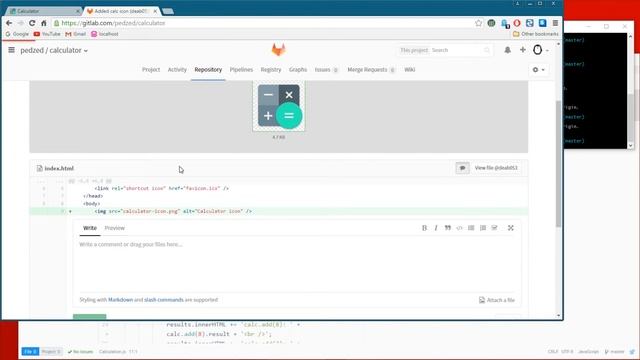Open the Registry tab
Viewport: 640px width, 360px height.
tap(271, 70)
